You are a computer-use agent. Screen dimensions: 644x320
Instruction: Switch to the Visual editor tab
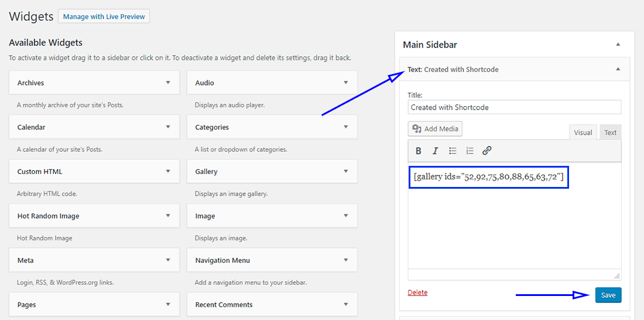(x=583, y=132)
